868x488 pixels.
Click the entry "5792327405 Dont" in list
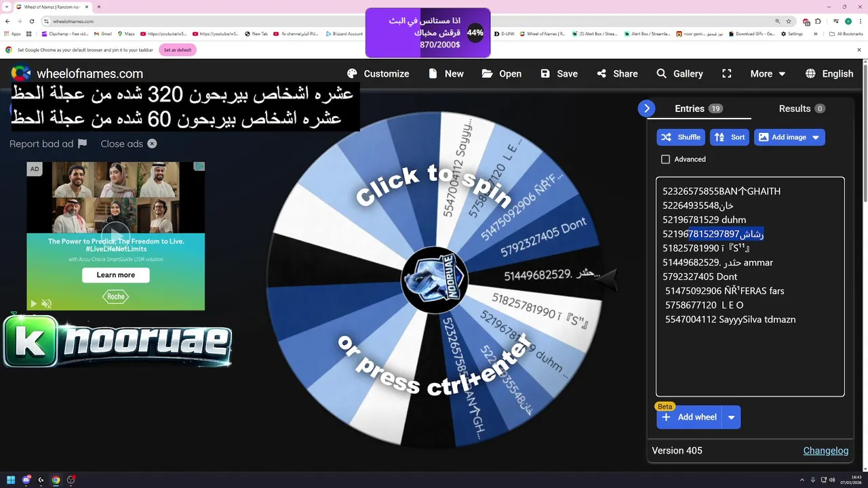[700, 277]
